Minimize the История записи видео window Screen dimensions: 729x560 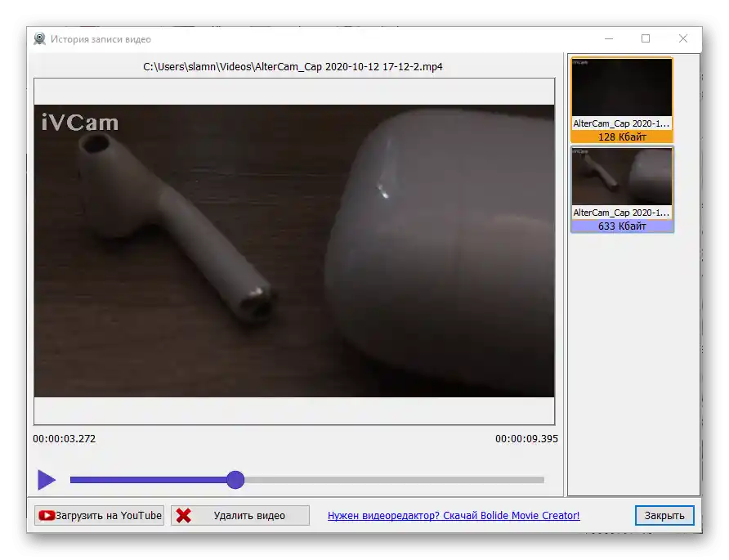pyautogui.click(x=609, y=39)
